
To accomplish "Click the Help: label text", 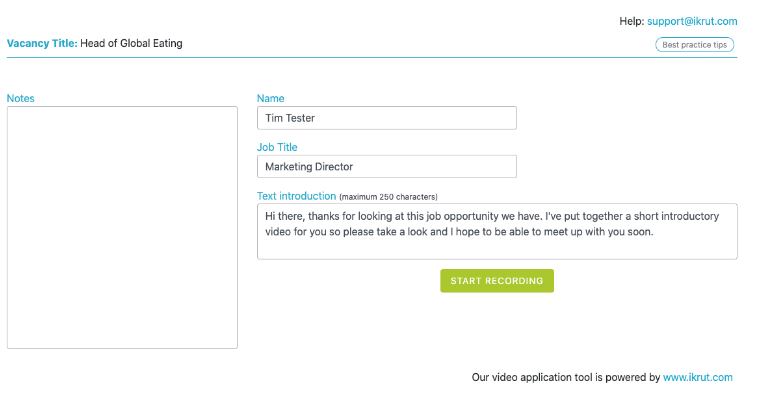I will click(x=632, y=21).
